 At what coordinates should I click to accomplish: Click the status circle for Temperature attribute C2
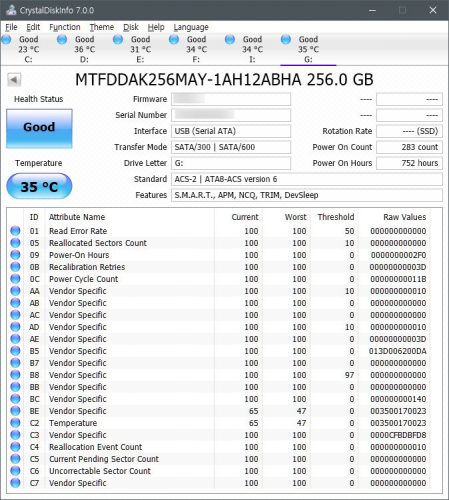pos(15,423)
